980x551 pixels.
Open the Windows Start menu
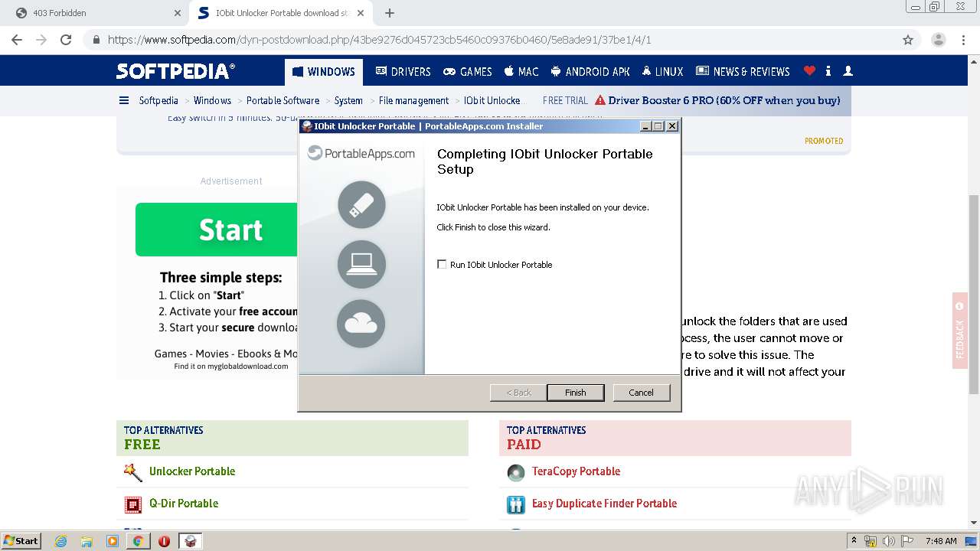[x=21, y=540]
